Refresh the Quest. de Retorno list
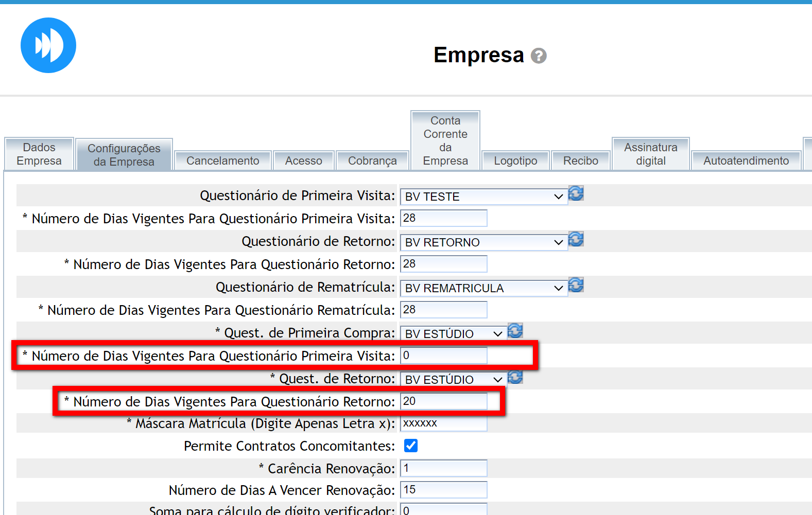812x515 pixels. point(515,377)
